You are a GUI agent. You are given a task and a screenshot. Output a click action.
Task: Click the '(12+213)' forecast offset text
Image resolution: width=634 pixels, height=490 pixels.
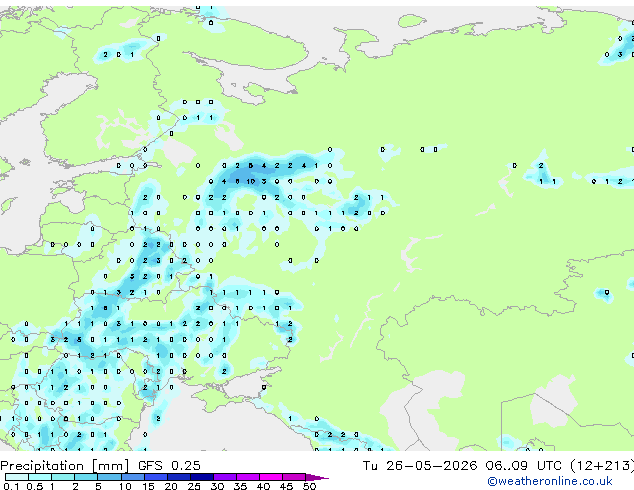coord(602,466)
